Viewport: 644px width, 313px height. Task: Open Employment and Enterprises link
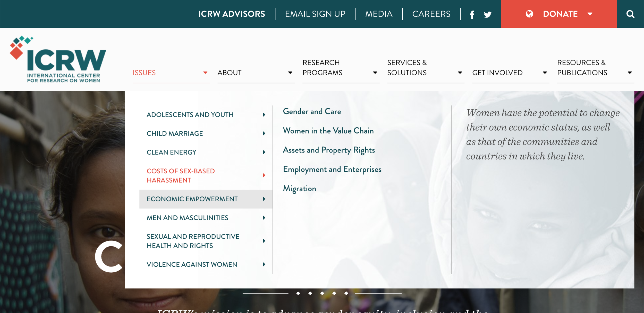click(332, 169)
